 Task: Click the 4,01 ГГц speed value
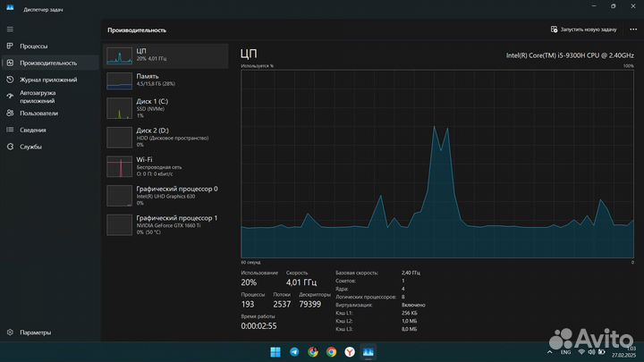pos(301,282)
